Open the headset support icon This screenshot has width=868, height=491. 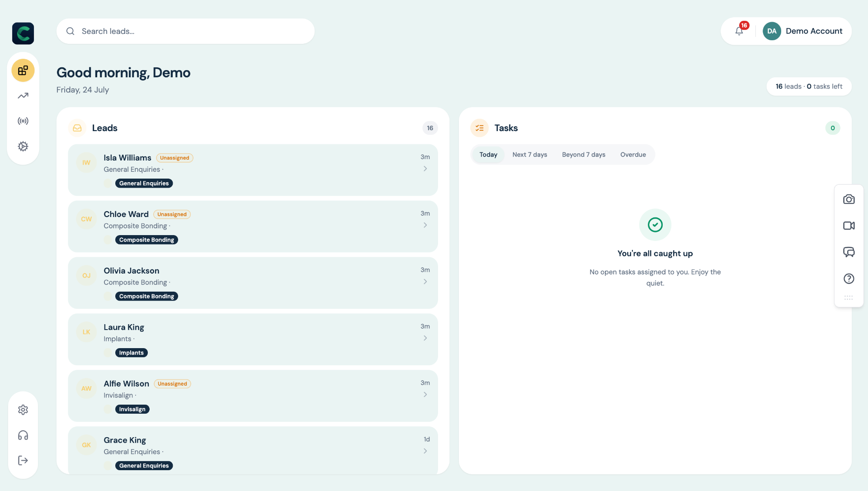[x=23, y=435]
